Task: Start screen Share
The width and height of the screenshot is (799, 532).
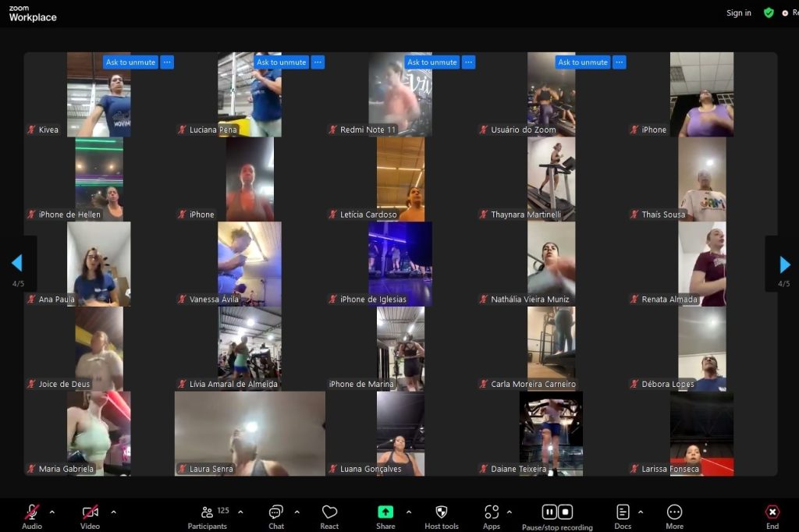Action: pos(385,513)
